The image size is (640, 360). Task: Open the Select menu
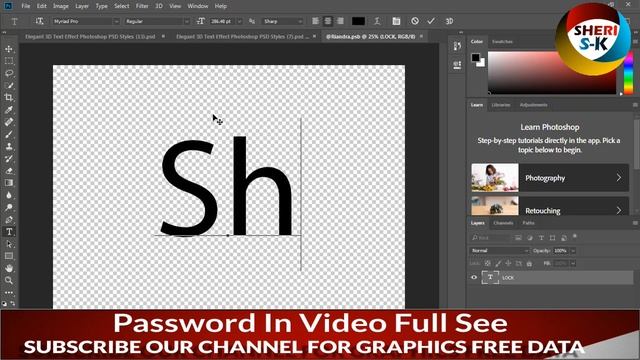pyautogui.click(x=122, y=6)
